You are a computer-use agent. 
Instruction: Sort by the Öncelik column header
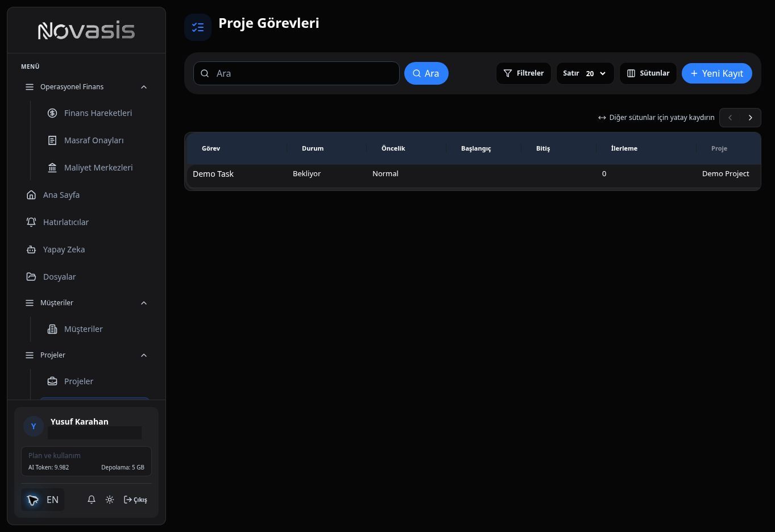393,148
